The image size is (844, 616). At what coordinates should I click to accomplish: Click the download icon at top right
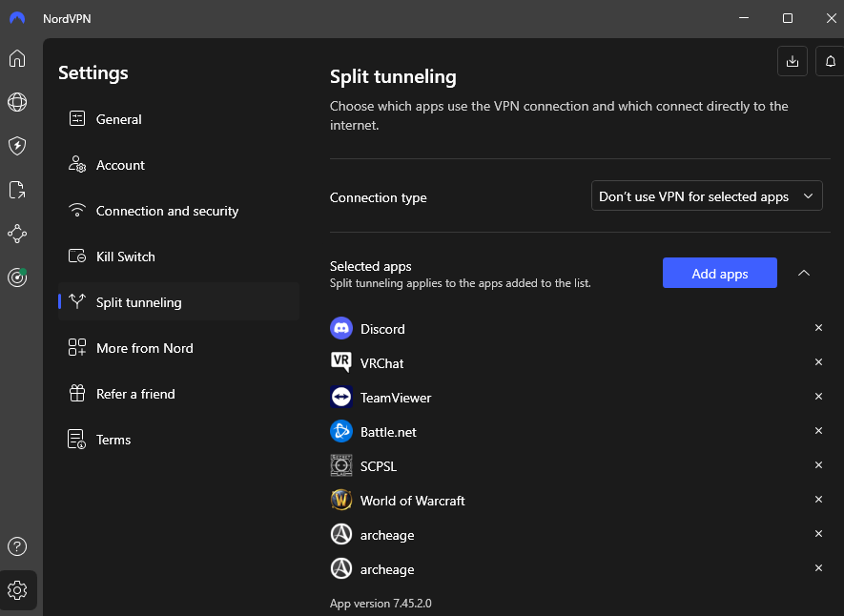coord(793,61)
